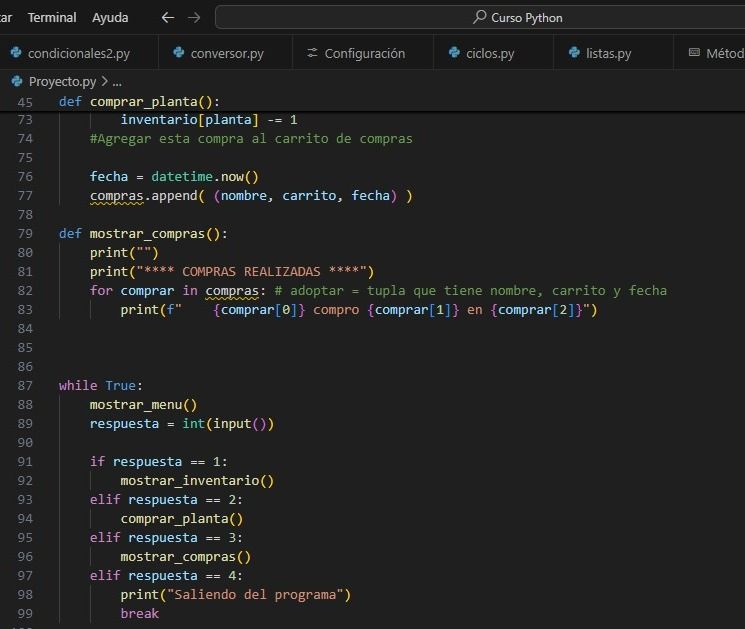The image size is (745, 629).
Task: Open the Métod... keyboard tab
Action: point(709,53)
